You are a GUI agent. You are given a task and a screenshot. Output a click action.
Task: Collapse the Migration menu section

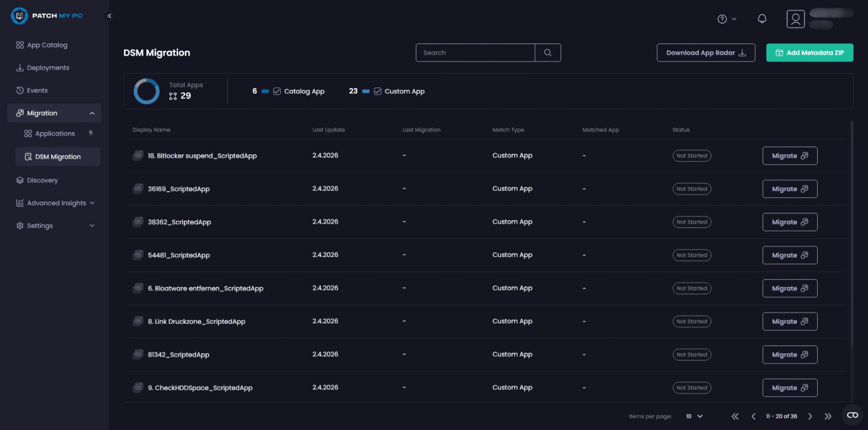point(92,113)
